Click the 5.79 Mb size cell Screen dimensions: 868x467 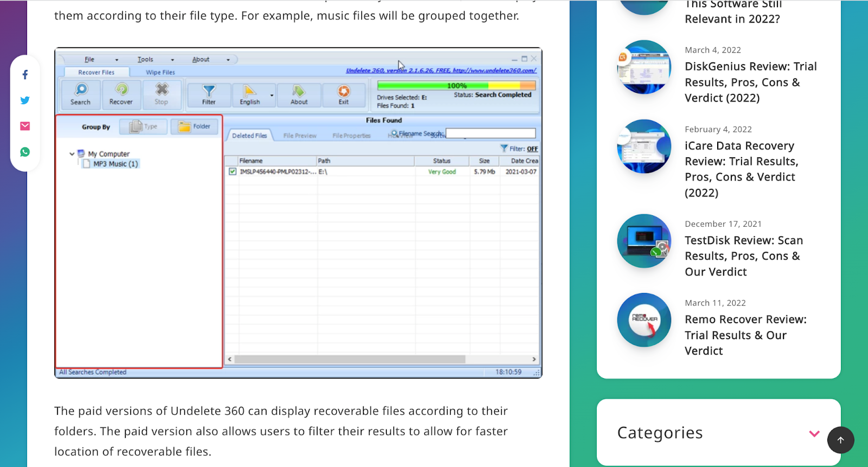[484, 172]
